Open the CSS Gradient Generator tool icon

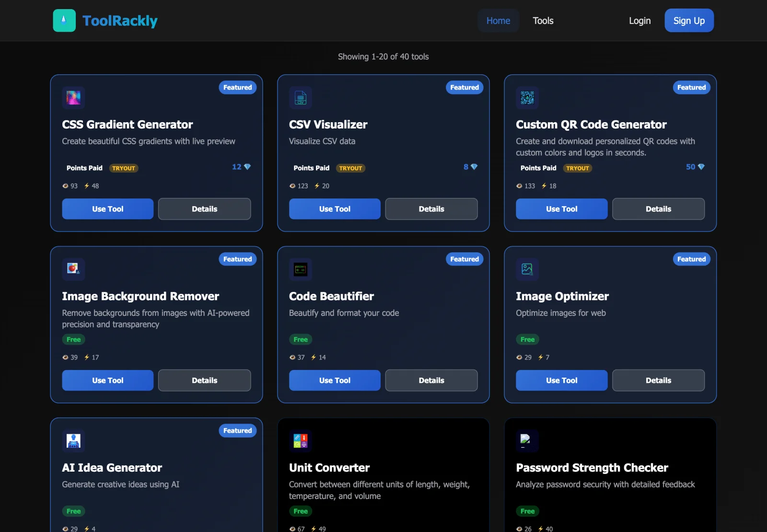click(x=73, y=98)
